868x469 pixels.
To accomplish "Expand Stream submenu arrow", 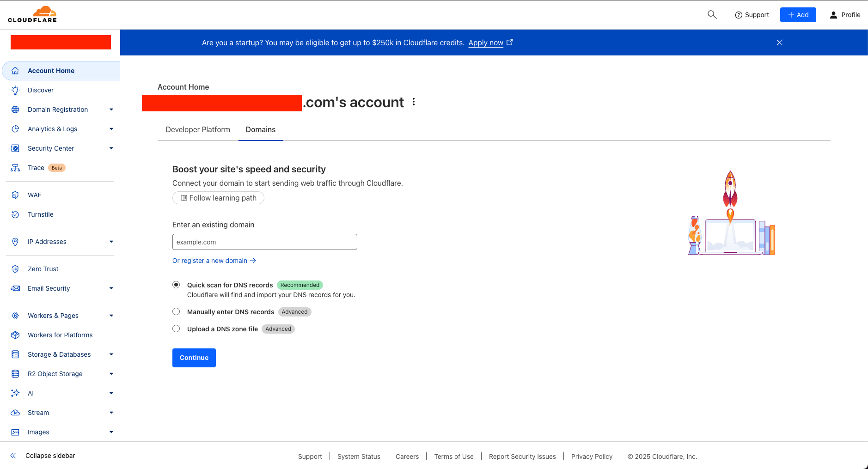I will 111,413.
